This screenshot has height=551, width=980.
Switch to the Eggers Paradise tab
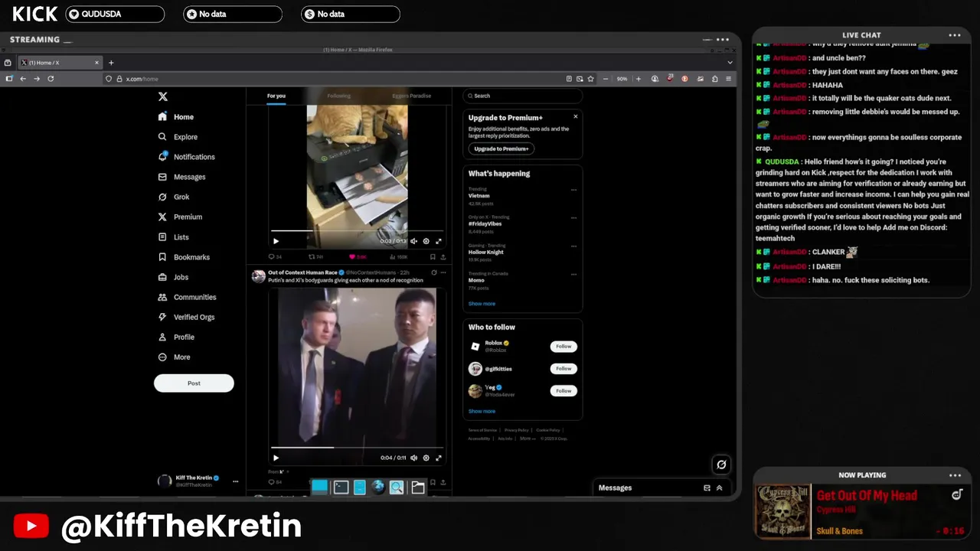[x=412, y=96]
